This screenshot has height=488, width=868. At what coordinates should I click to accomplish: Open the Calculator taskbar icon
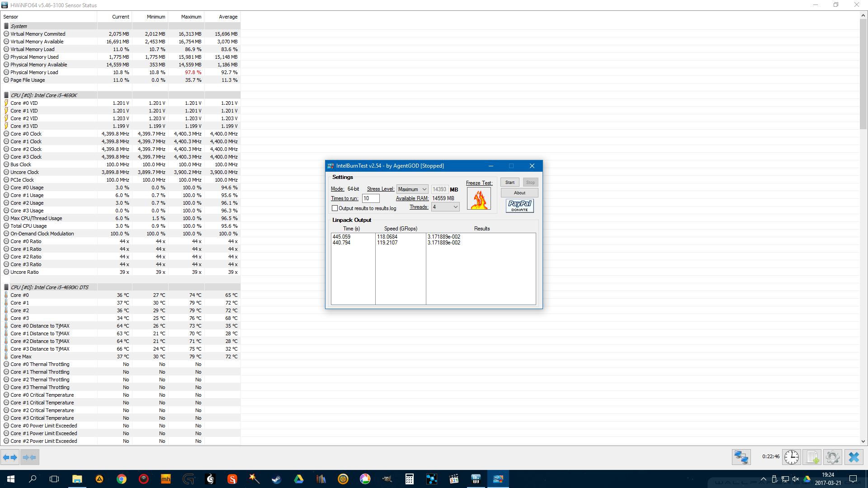(x=409, y=479)
